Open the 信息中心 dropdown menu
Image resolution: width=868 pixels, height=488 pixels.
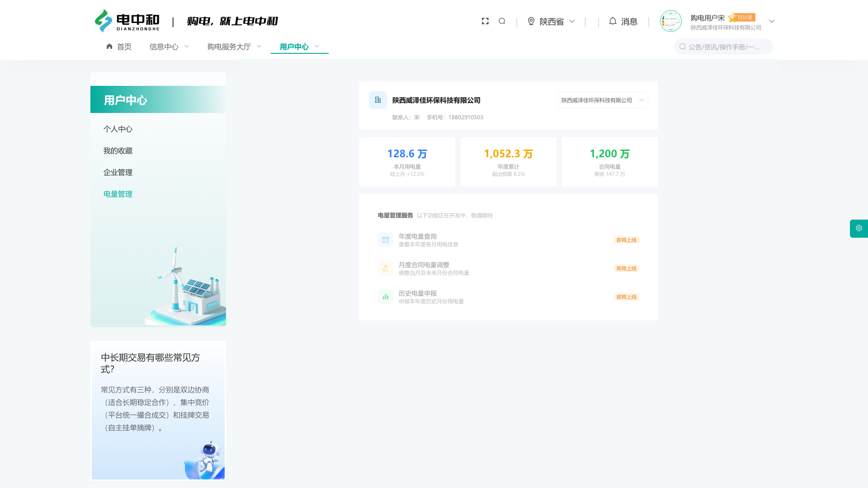[169, 47]
